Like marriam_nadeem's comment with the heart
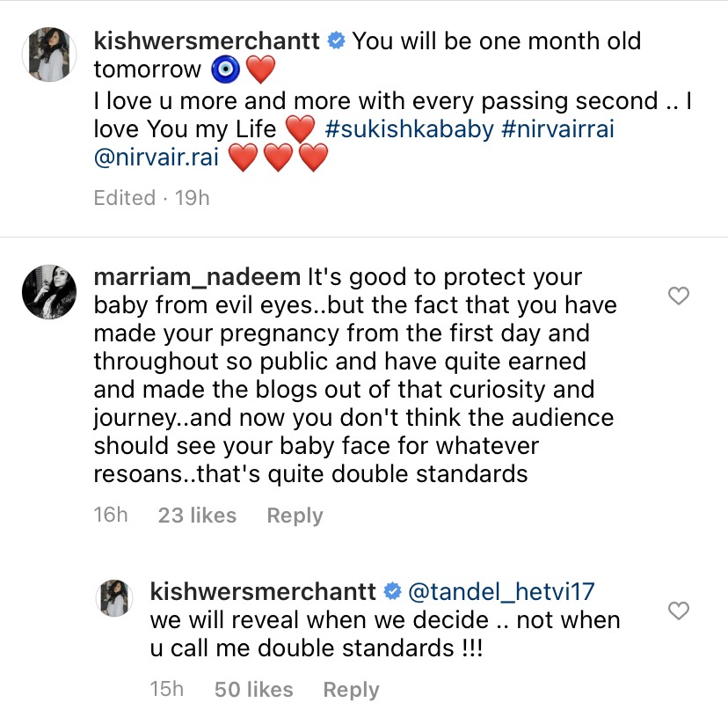Screen dimensions: 728x717 pyautogui.click(x=679, y=296)
